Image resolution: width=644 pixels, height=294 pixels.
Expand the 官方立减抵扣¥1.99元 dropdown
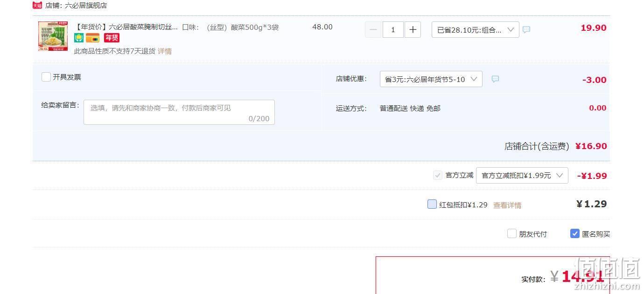pos(522,175)
